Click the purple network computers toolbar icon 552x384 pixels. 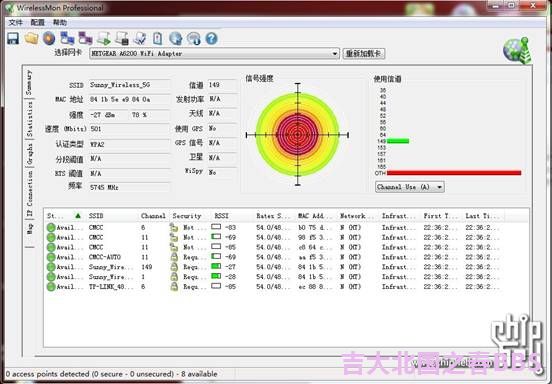pyautogui.click(x=85, y=38)
